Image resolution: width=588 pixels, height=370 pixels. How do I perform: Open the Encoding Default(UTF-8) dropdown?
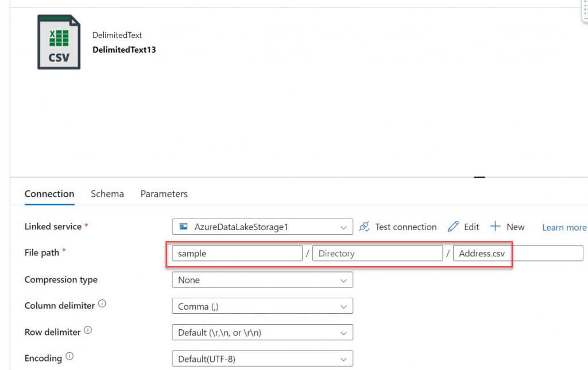(262, 359)
